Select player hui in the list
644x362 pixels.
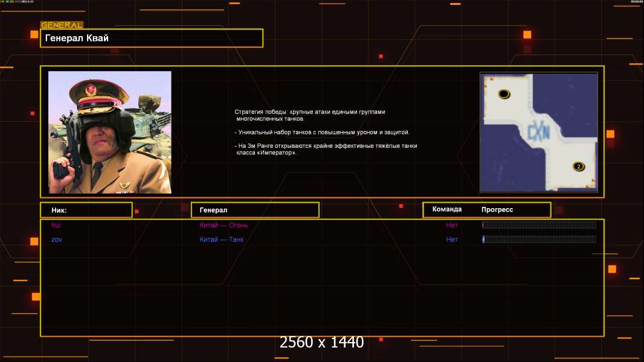pos(56,225)
